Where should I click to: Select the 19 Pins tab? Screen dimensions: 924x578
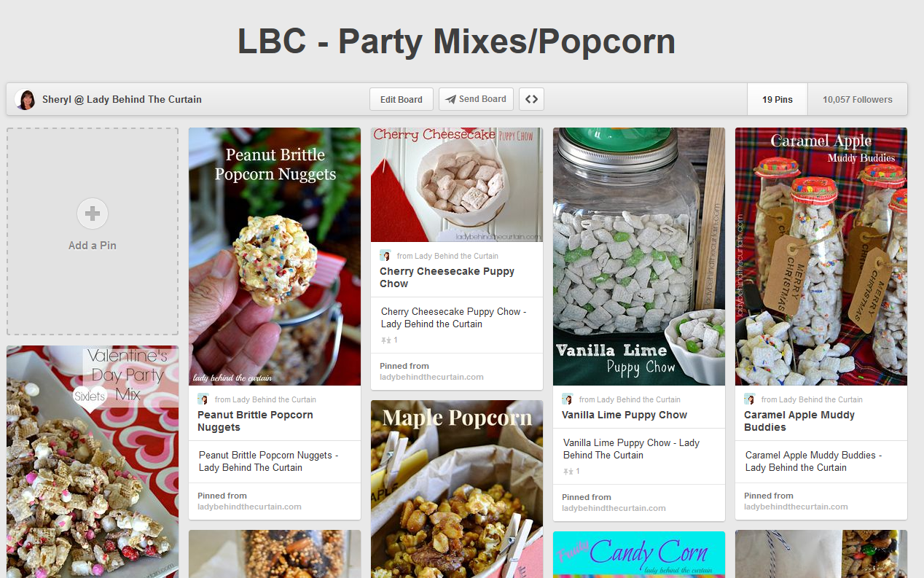[x=778, y=99]
